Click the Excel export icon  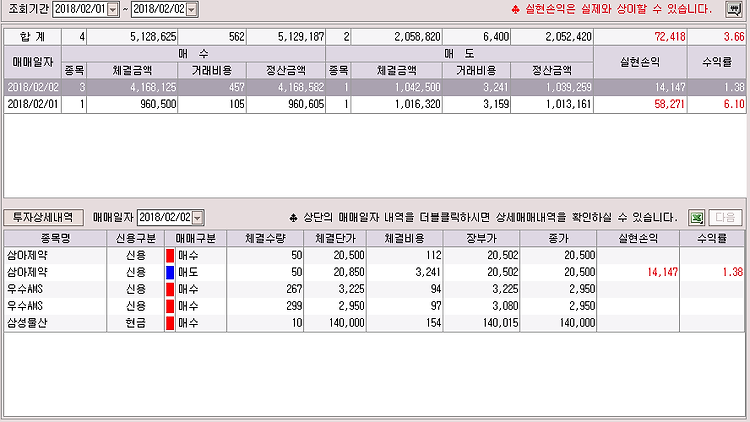tap(697, 218)
